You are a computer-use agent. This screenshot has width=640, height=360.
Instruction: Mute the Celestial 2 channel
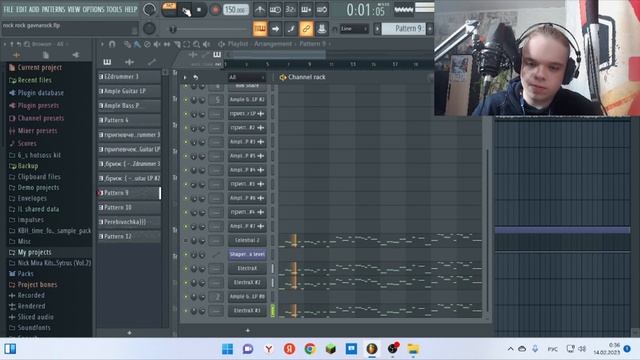[186, 241]
